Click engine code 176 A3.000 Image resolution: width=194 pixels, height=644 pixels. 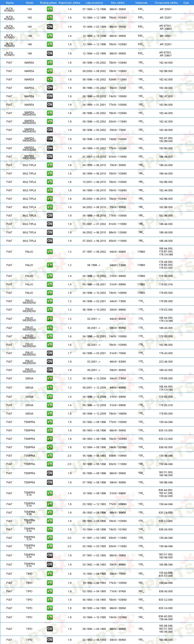point(166,353)
